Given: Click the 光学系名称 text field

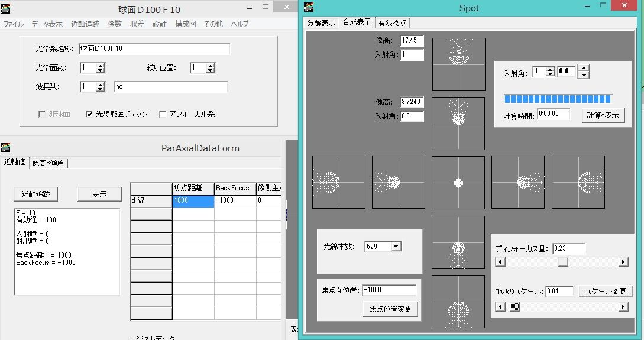Looking at the screenshot, I should click(x=154, y=49).
